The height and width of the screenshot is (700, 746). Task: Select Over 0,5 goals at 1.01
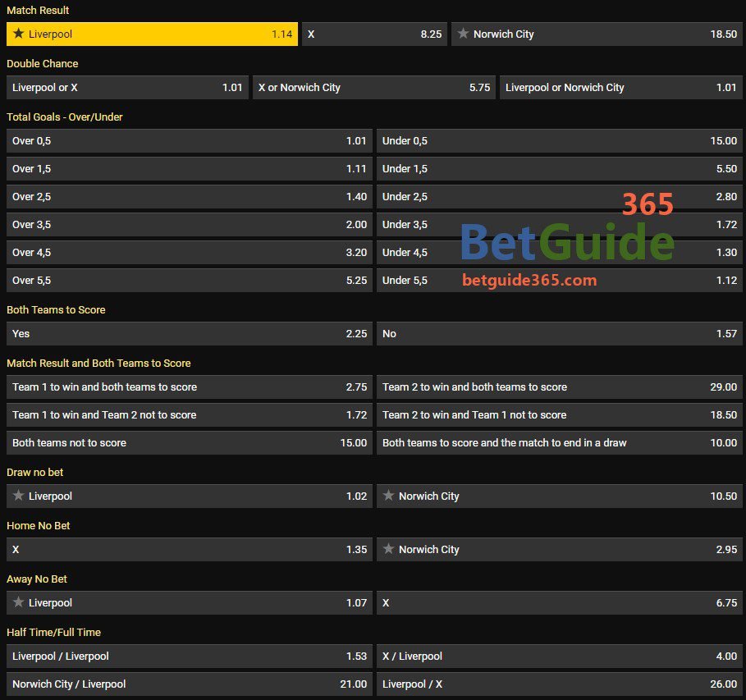tap(190, 141)
